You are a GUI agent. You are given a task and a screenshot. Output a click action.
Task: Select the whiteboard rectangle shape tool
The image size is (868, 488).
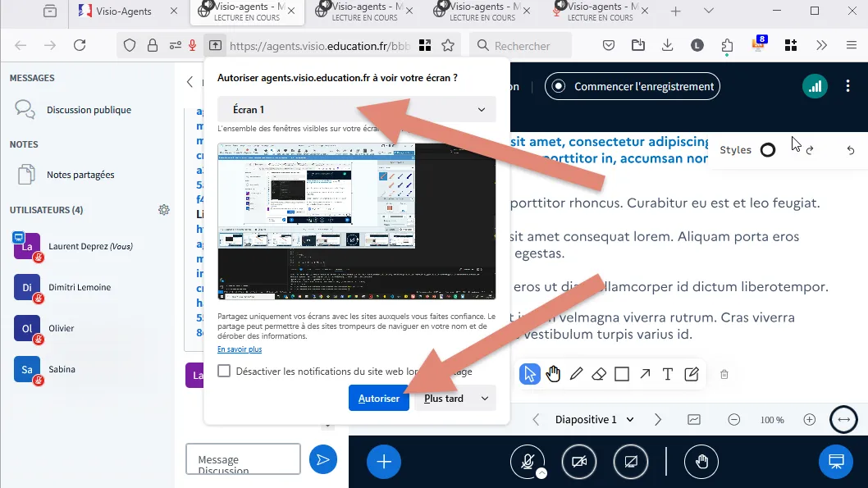[x=622, y=374]
